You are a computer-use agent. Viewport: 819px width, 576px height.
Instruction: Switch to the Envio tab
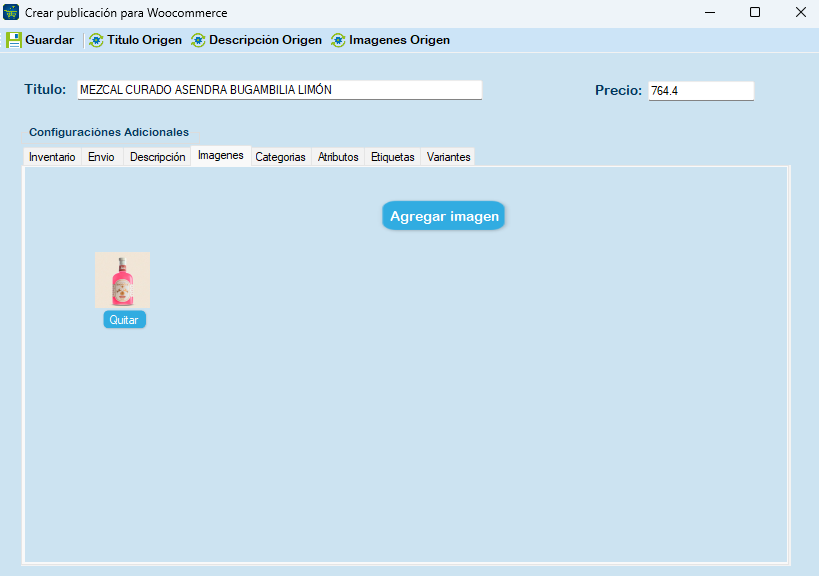tap(101, 157)
